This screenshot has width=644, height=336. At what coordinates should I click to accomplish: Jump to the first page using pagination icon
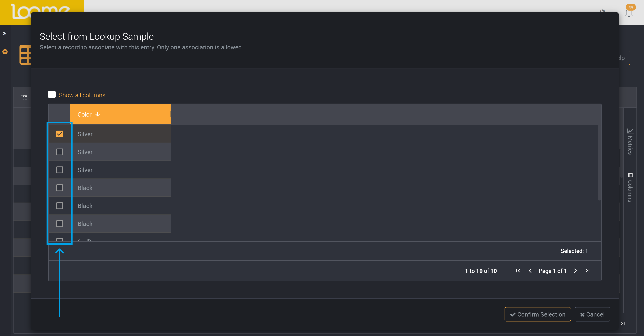[x=518, y=271]
